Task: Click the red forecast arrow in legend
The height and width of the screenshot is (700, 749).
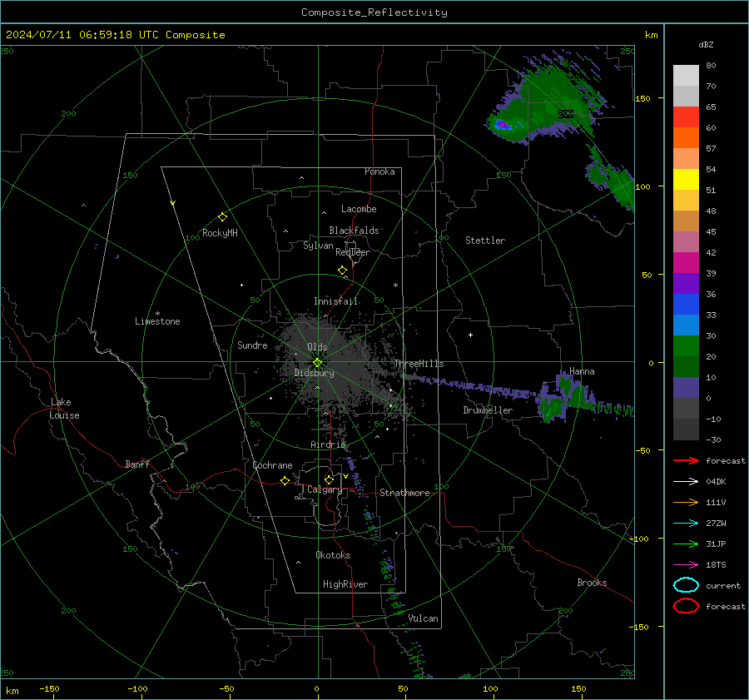Action: pyautogui.click(x=686, y=460)
